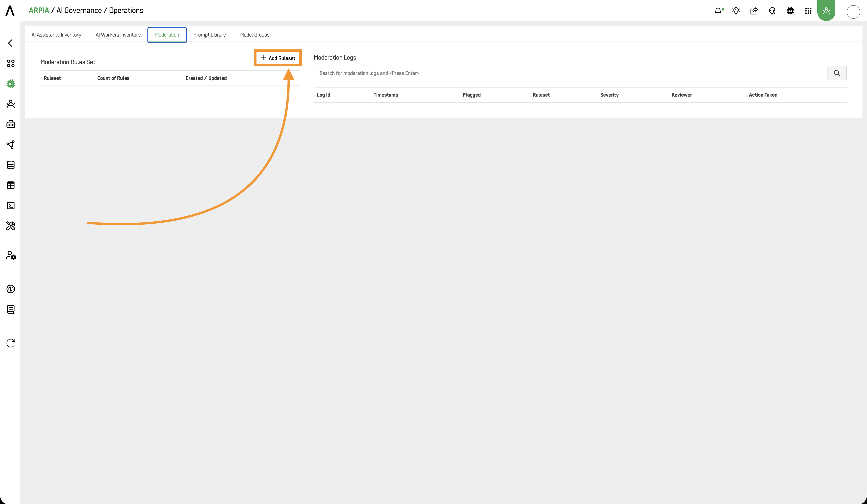Switch to AI Workers Inventory tab

coord(118,35)
